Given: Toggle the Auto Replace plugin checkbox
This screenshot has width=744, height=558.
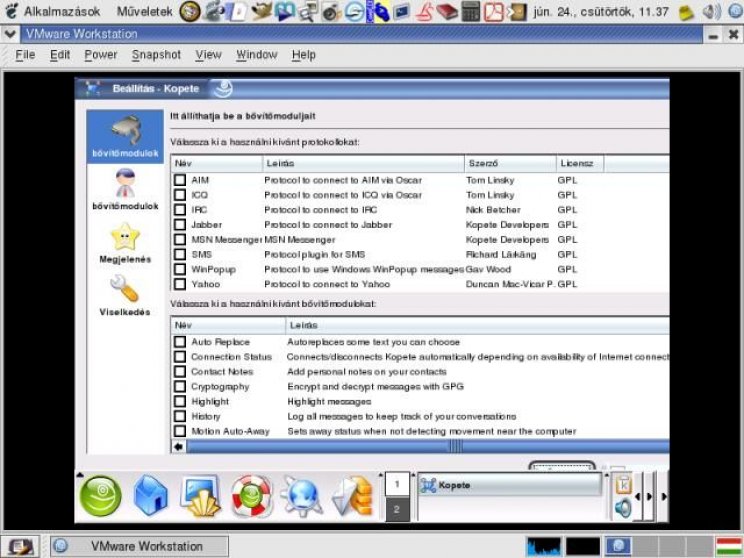Looking at the screenshot, I should point(180,342).
